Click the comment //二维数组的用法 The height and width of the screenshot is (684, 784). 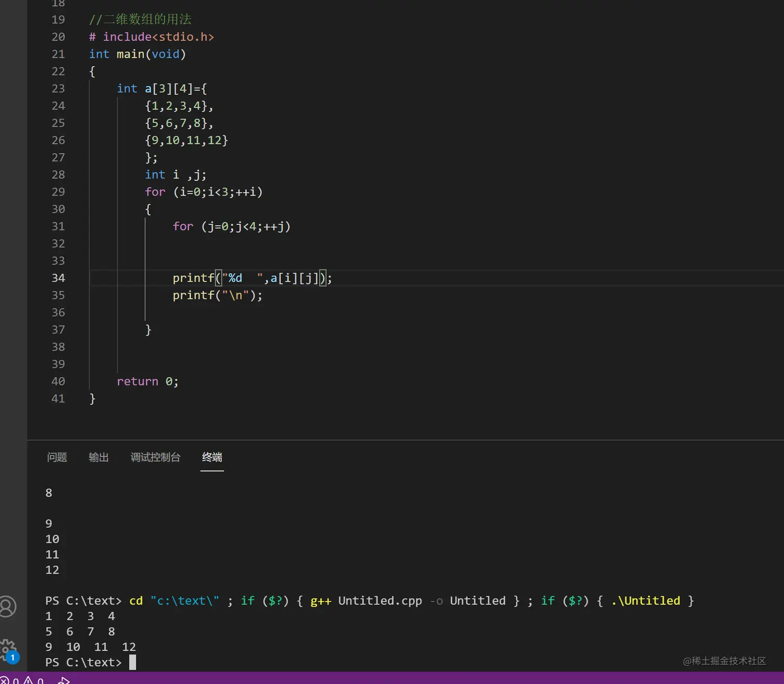[140, 19]
